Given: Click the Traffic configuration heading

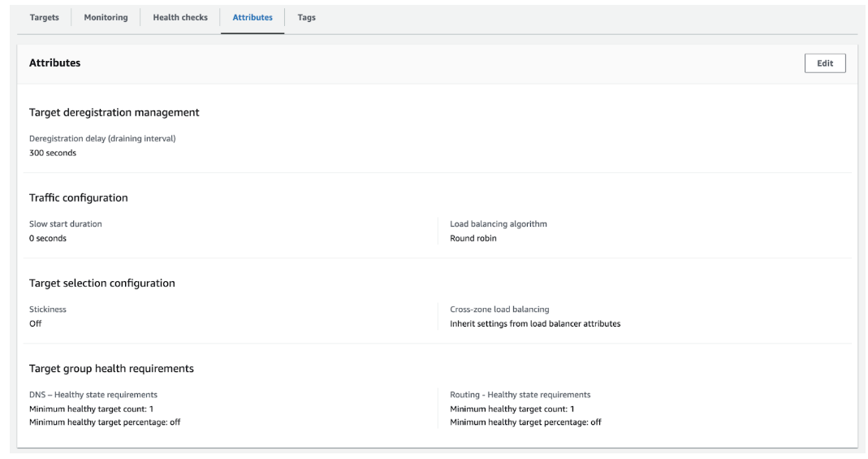Looking at the screenshot, I should tap(78, 197).
